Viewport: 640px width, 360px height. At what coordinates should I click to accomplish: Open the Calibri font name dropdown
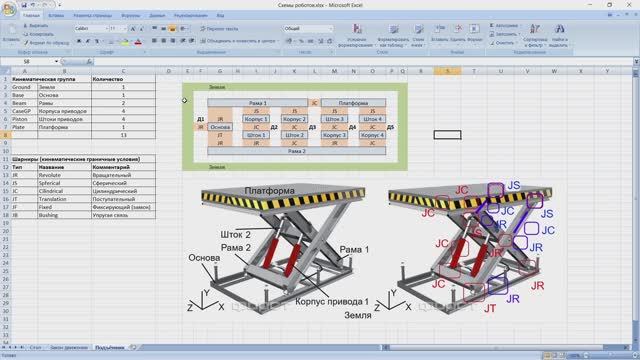point(107,29)
